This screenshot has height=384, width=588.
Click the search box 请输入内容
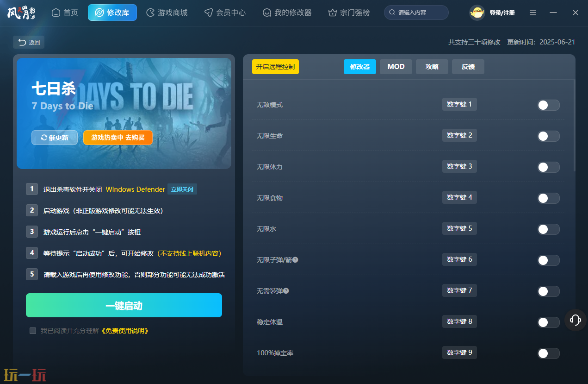(x=416, y=13)
